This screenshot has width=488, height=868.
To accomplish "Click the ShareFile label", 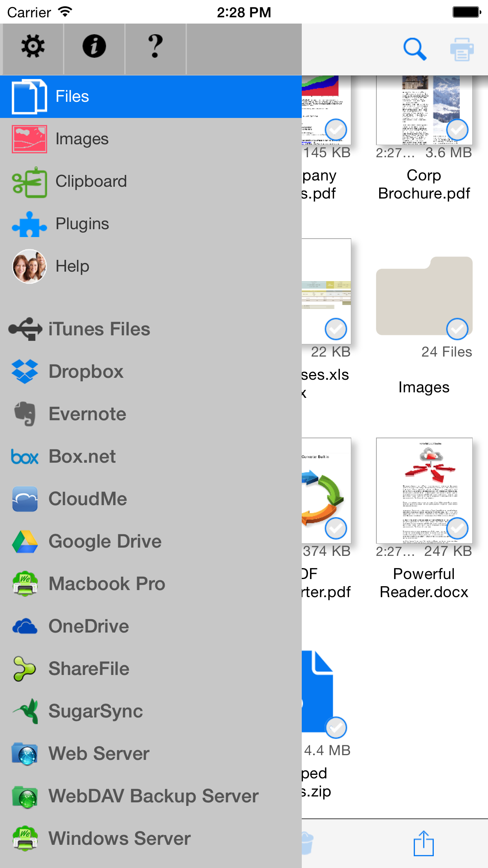I will 89,669.
